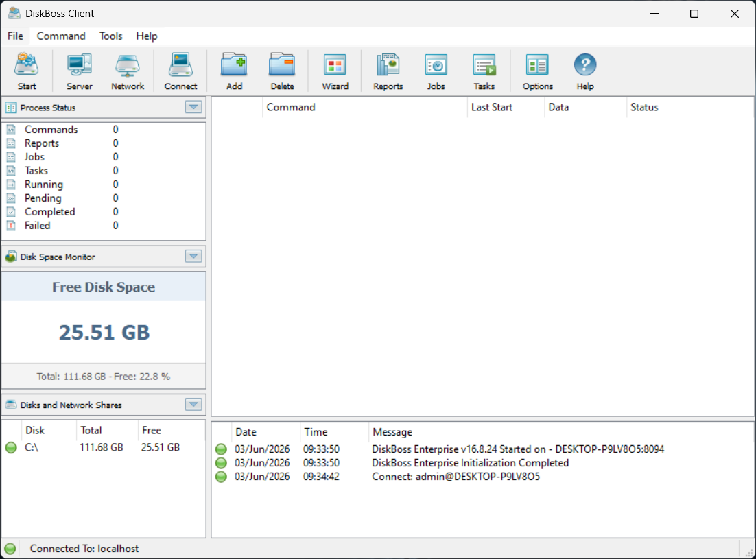The height and width of the screenshot is (559, 756).
Task: Click the Disks and Network Shares panel icon
Action: tap(11, 405)
